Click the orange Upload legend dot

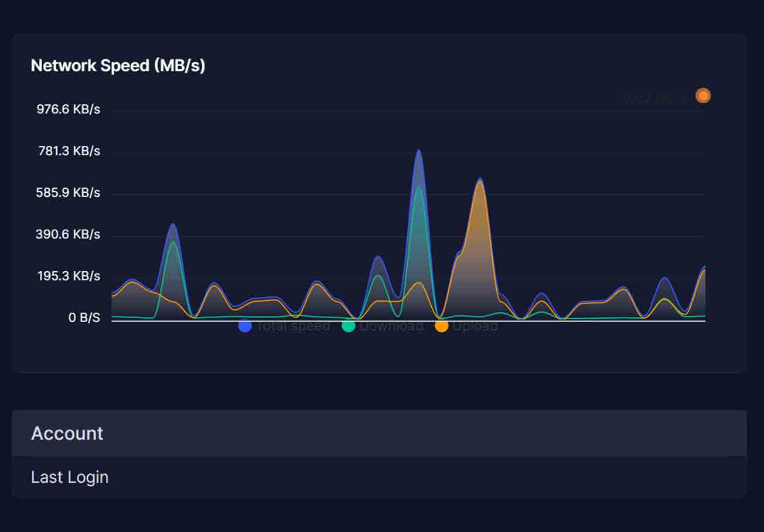[x=442, y=326]
